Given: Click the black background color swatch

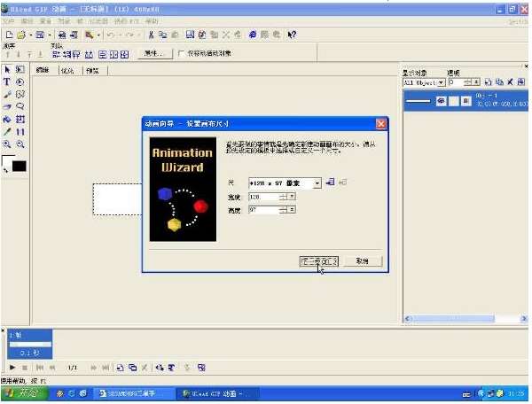Looking at the screenshot, I should [20, 167].
